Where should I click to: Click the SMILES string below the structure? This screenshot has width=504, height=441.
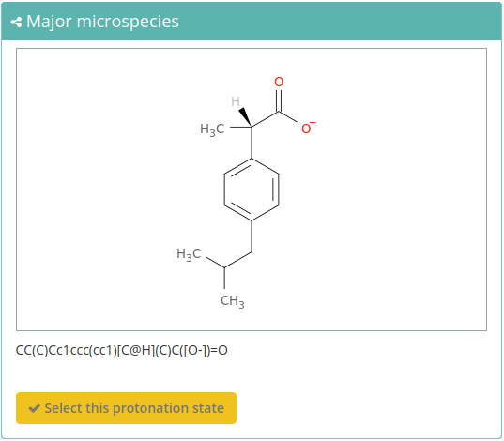point(122,350)
